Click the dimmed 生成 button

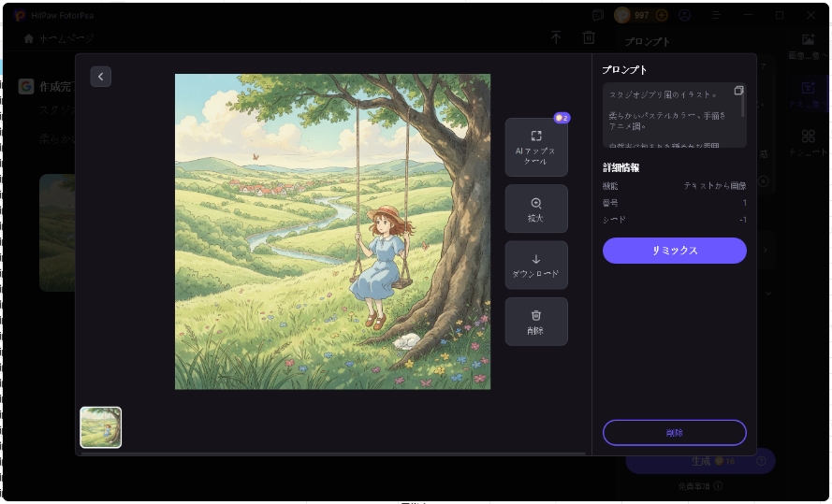(700, 461)
